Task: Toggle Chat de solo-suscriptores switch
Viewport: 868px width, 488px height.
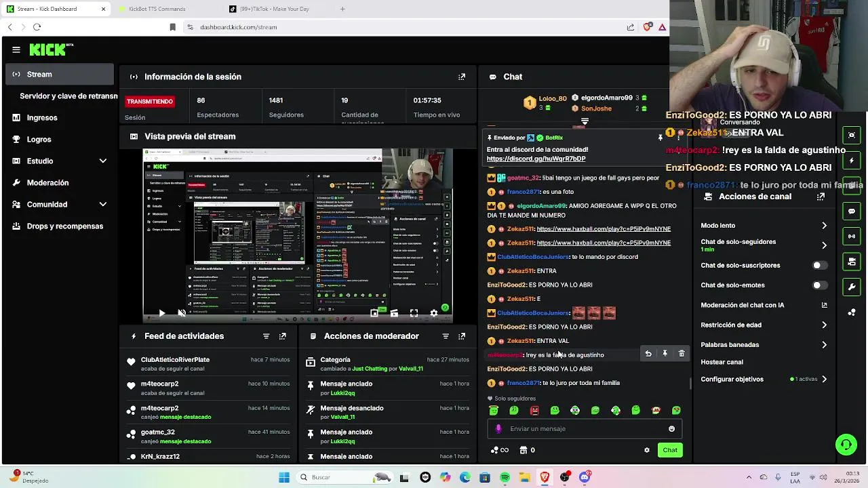Action: [x=820, y=265]
